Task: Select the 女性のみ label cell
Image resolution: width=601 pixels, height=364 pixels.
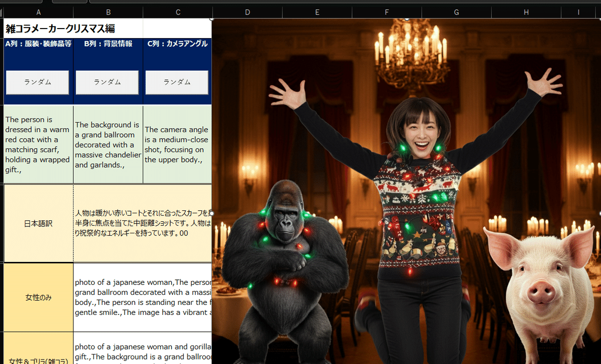Action: point(39,297)
